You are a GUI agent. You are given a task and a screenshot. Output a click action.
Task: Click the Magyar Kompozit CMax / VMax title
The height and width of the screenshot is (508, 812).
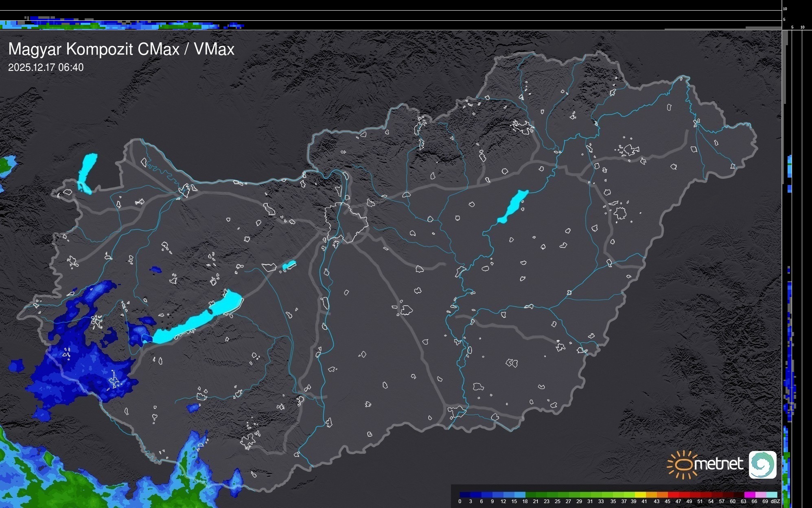pyautogui.click(x=121, y=49)
